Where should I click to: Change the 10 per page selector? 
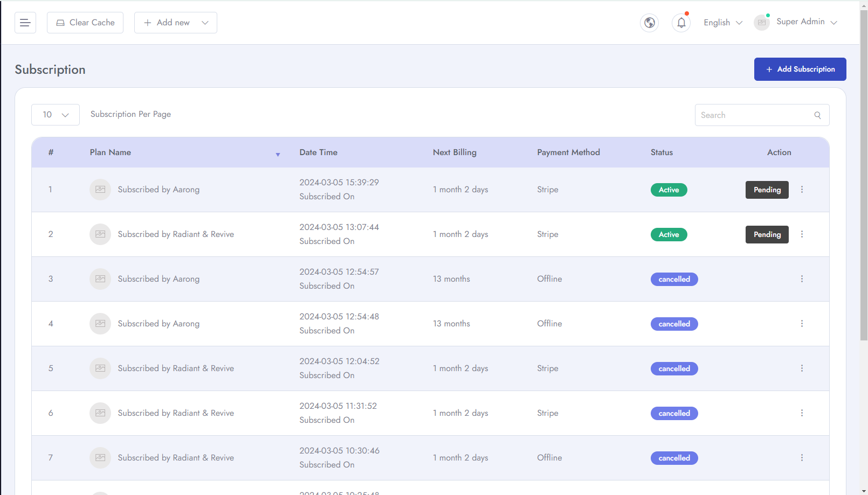pos(56,115)
